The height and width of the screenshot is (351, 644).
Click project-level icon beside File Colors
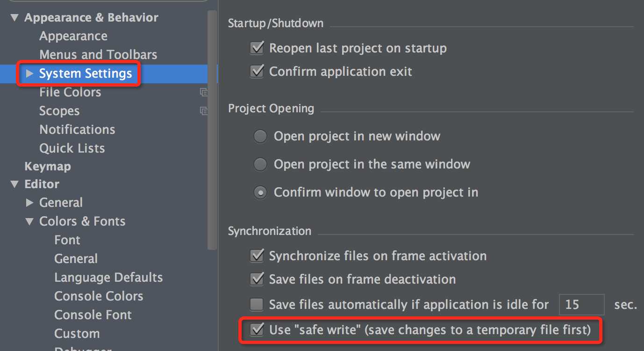(204, 92)
